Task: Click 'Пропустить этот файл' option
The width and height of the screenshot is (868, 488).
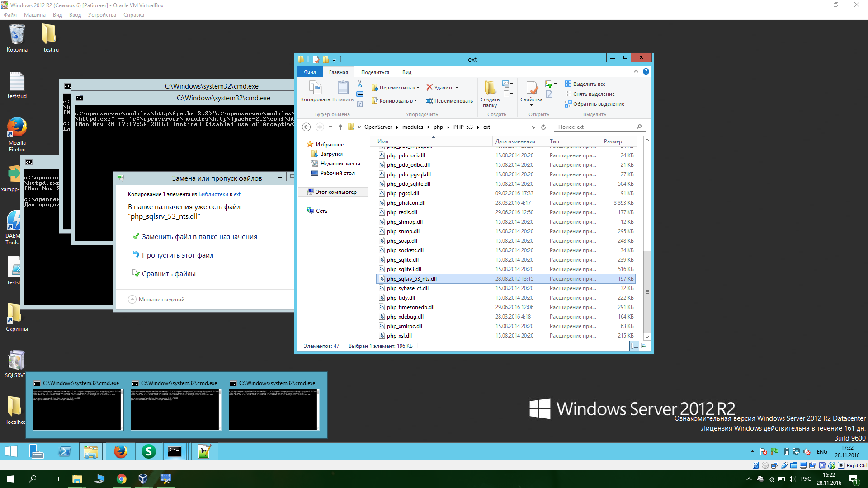Action: click(177, 255)
